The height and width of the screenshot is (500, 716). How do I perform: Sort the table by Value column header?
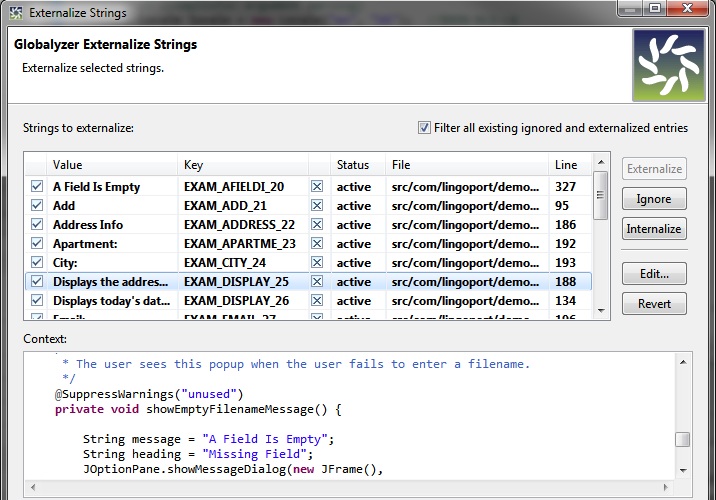coord(110,165)
